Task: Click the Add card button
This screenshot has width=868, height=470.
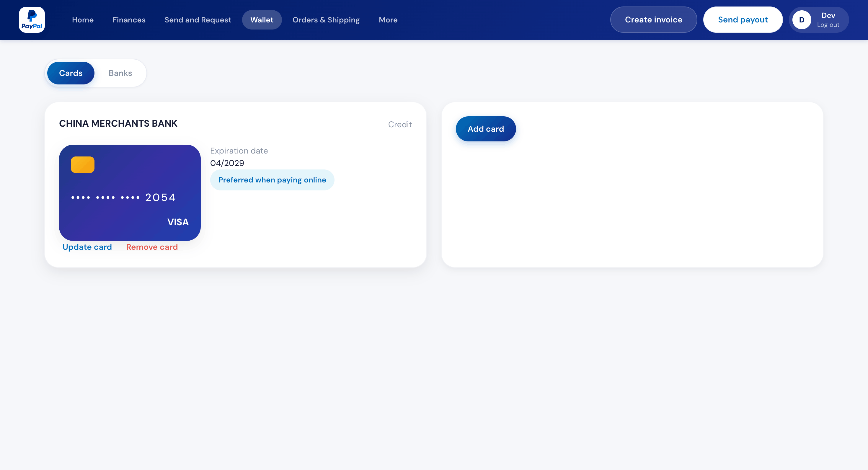Action: pos(486,129)
